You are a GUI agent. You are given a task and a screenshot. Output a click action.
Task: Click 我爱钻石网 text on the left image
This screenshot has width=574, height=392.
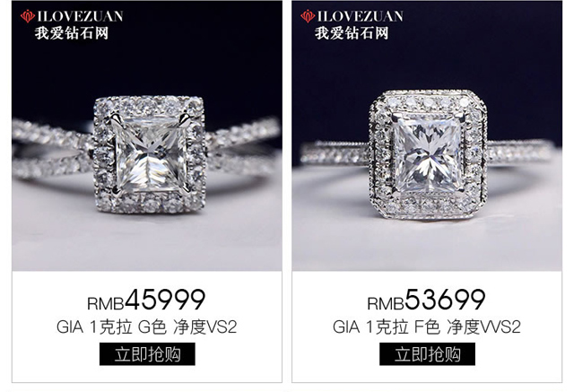72,33
